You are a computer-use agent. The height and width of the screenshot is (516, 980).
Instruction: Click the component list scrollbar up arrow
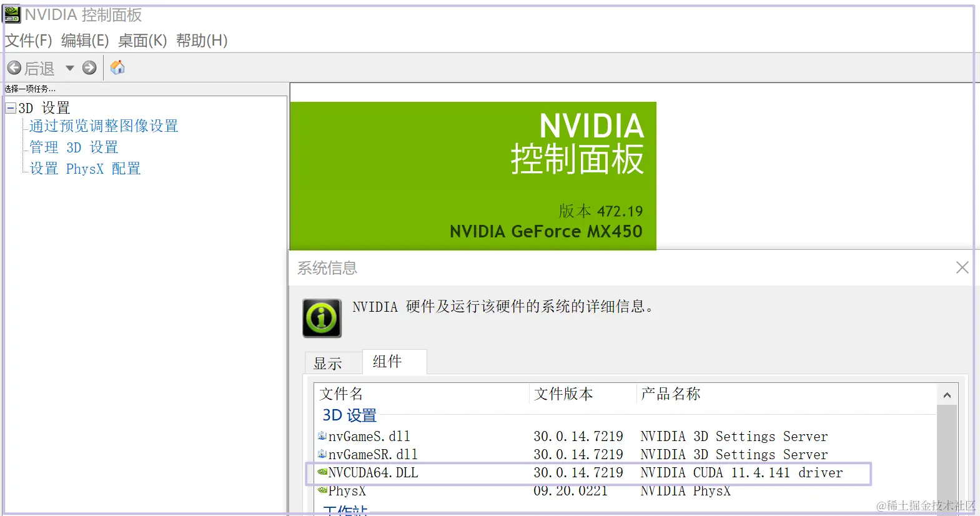[947, 395]
